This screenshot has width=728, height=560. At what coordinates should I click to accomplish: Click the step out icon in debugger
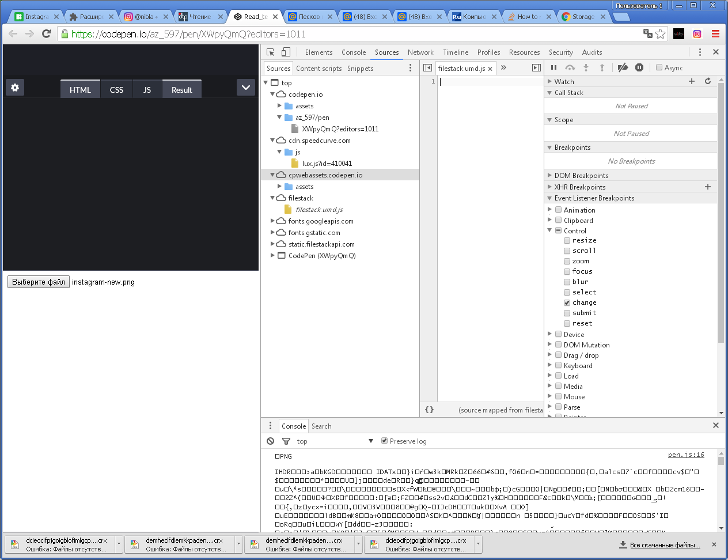602,67
